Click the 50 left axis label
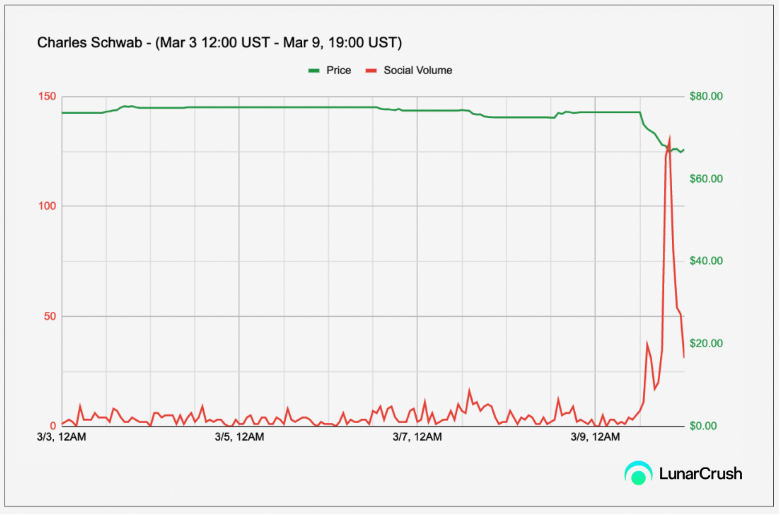This screenshot has width=780, height=515. tap(50, 316)
